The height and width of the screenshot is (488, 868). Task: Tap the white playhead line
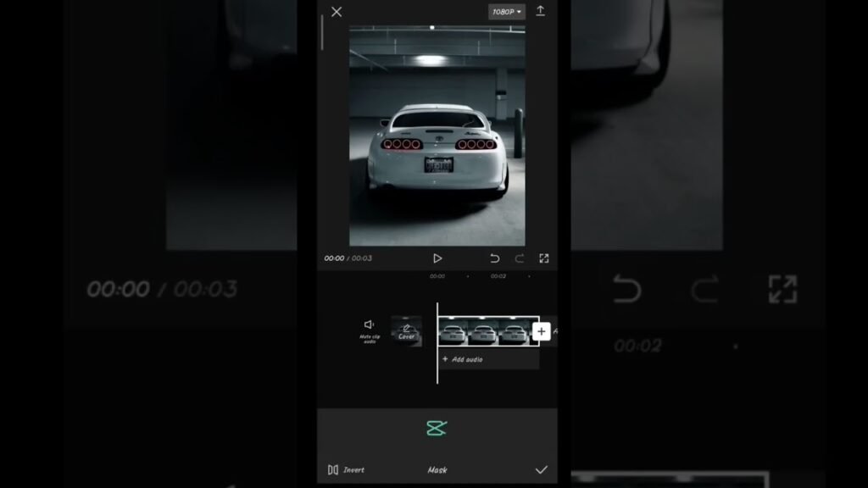tap(437, 373)
